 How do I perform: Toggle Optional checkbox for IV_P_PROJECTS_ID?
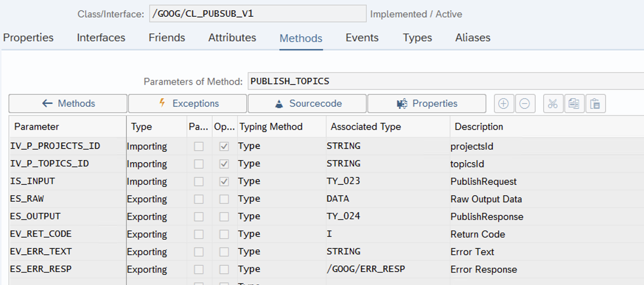(224, 147)
